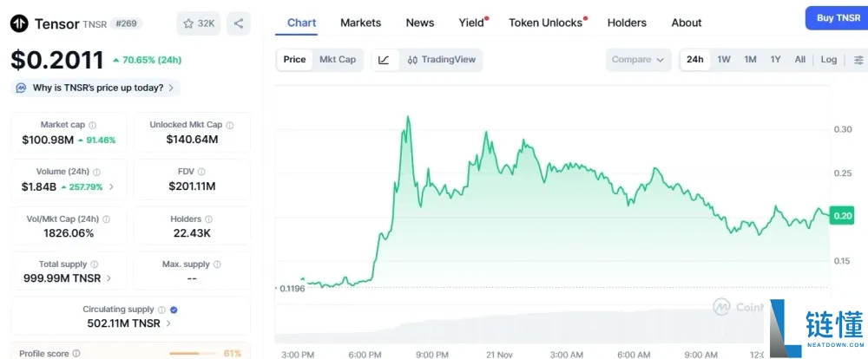Screen dimensions: 868x359
Task: Toggle chart to Mkt Cap view
Action: (338, 60)
